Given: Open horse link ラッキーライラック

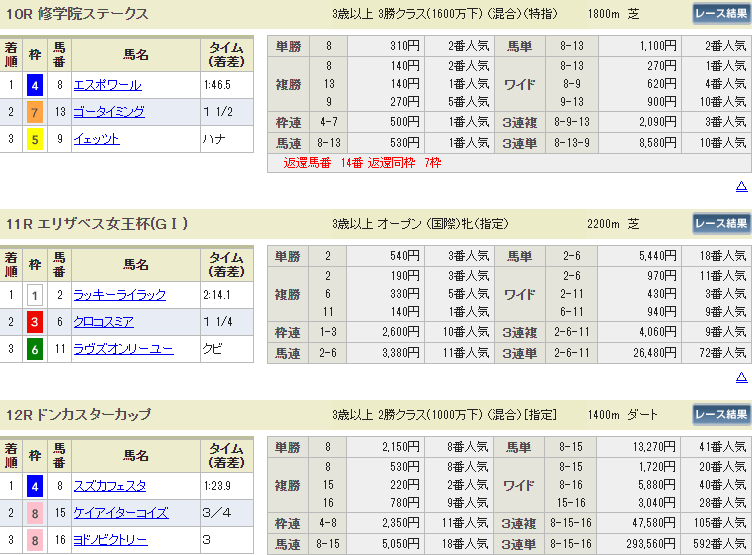Looking at the screenshot, I should click(119, 295).
